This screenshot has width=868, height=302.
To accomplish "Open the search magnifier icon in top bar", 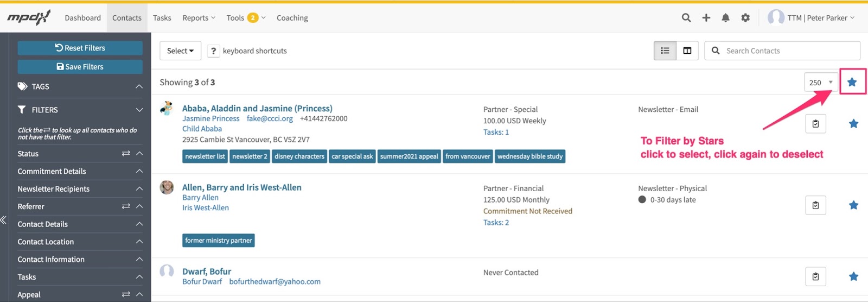I will point(686,17).
